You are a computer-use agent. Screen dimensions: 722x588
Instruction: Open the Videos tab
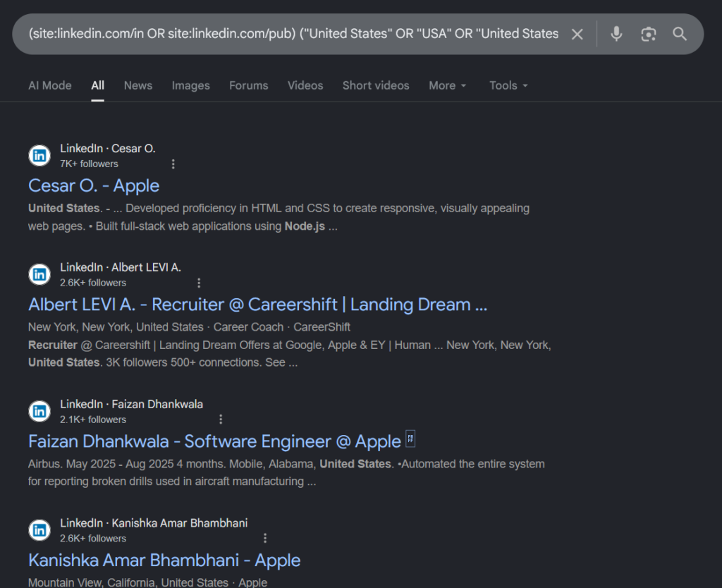305,85
